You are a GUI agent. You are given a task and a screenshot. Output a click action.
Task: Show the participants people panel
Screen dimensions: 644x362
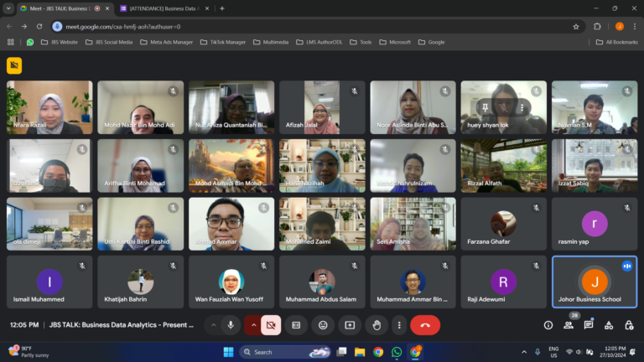point(569,324)
